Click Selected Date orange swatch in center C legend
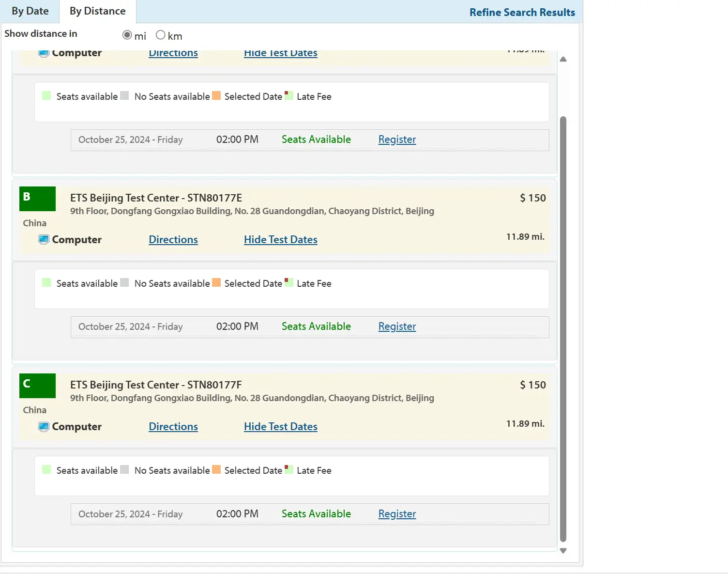728x574 pixels. (216, 469)
